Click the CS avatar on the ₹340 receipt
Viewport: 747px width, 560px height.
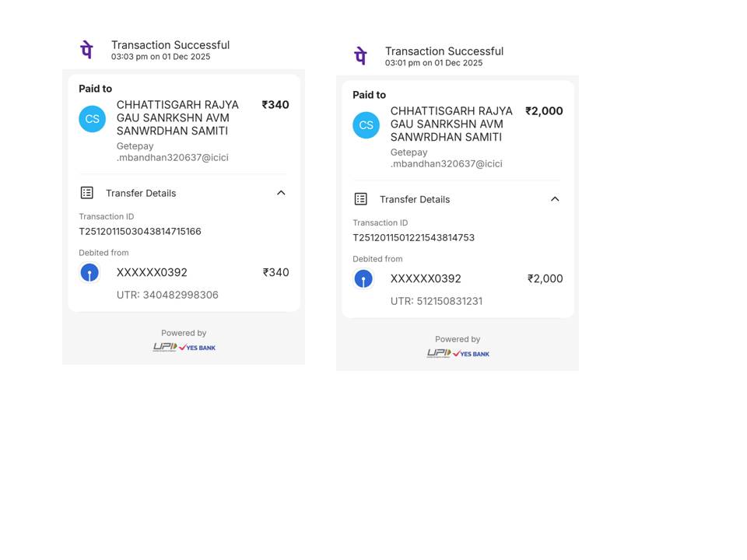(x=92, y=119)
